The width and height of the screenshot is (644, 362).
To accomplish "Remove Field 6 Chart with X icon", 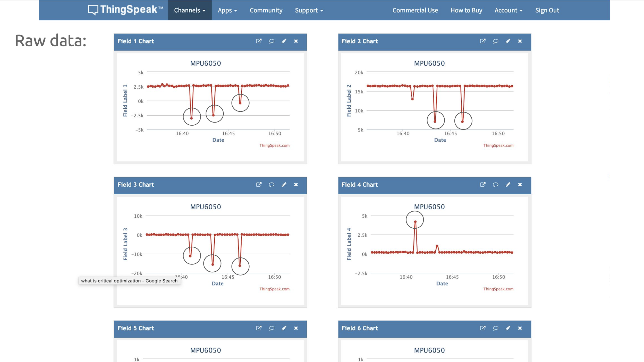I will 520,328.
